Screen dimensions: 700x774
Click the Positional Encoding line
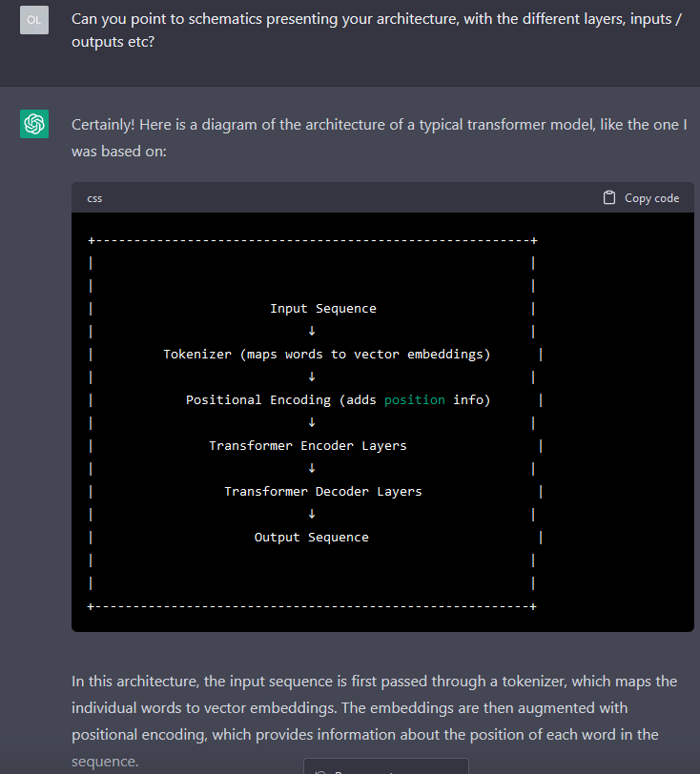[338, 399]
